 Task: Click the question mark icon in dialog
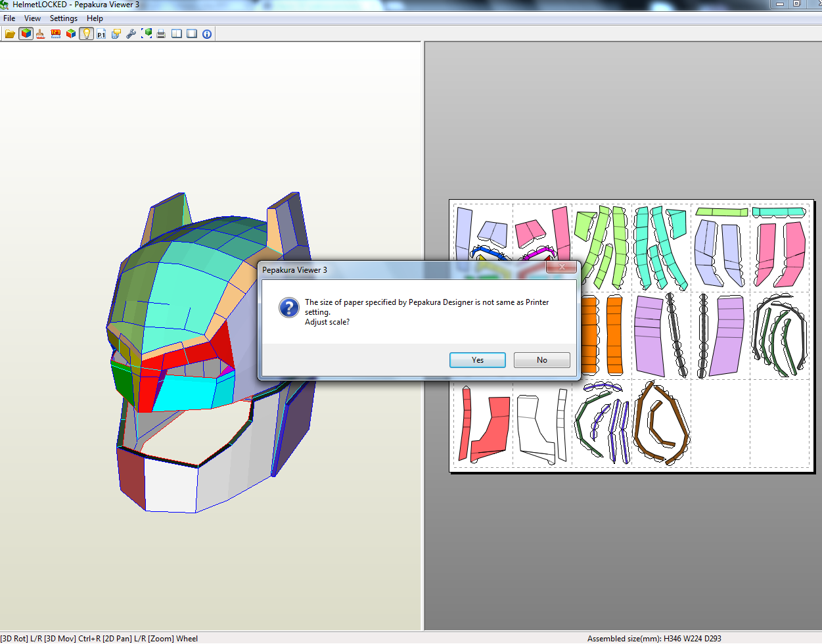[289, 308]
